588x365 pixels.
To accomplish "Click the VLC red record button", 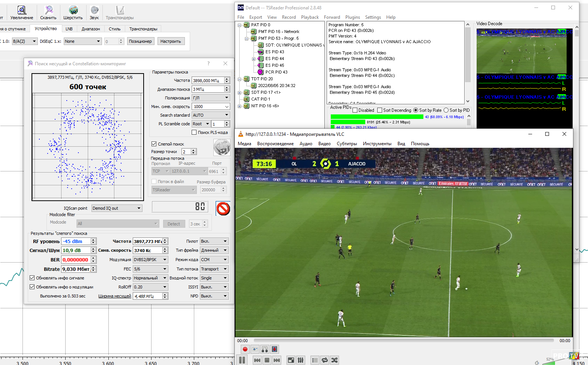I will [245, 349].
